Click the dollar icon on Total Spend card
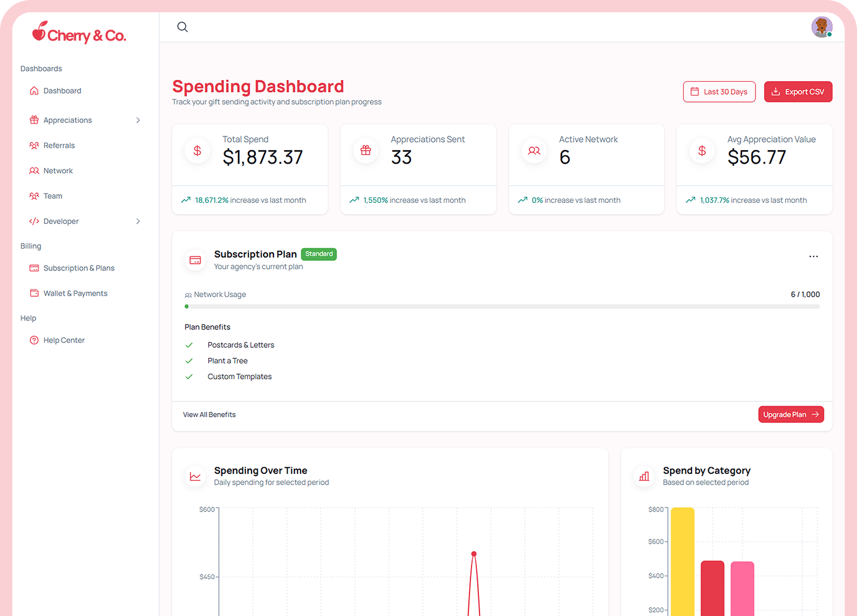 pyautogui.click(x=197, y=151)
